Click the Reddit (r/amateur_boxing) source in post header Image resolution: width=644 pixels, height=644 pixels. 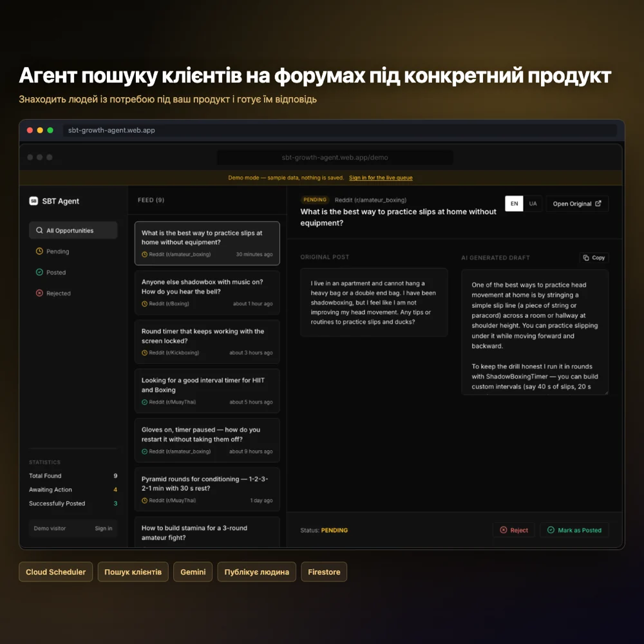coord(370,200)
